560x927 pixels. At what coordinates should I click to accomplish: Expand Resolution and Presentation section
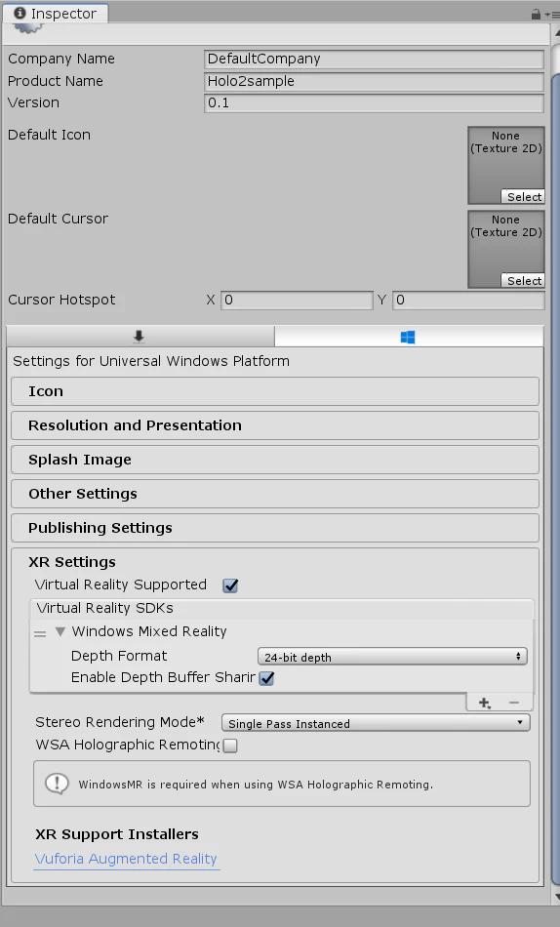[275, 425]
